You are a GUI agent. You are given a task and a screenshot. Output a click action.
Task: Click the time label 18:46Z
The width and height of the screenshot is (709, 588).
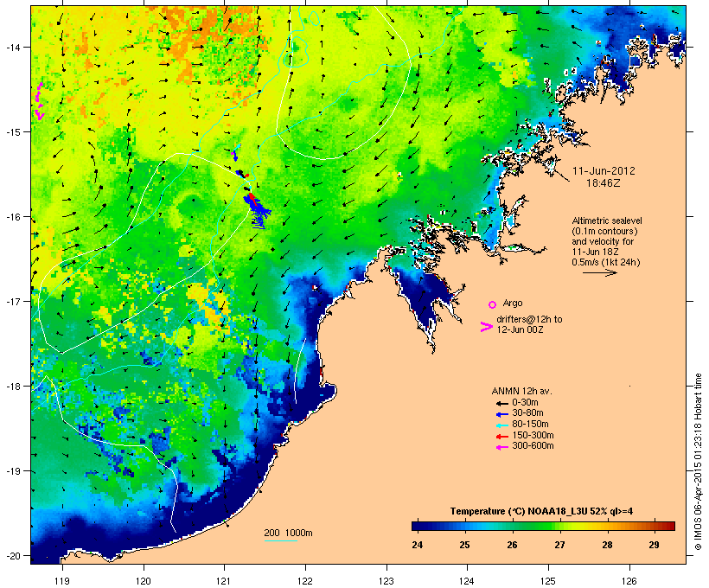pyautogui.click(x=604, y=183)
